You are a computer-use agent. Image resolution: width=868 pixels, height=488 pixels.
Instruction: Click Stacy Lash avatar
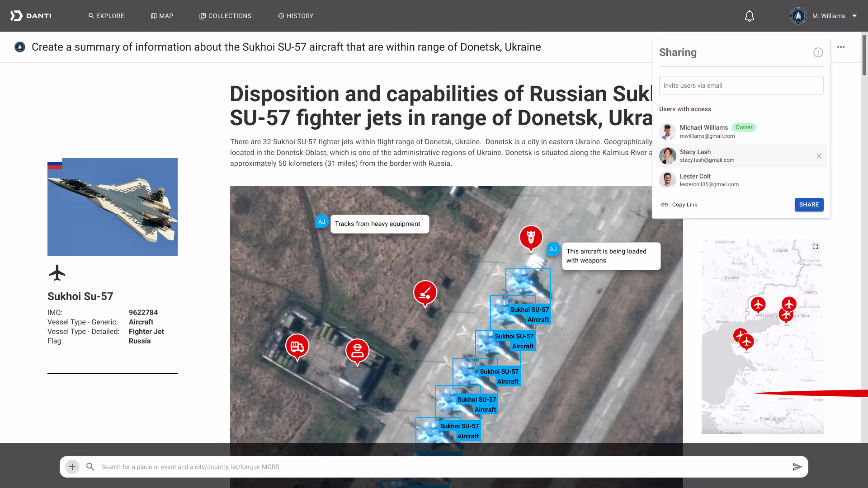point(668,156)
